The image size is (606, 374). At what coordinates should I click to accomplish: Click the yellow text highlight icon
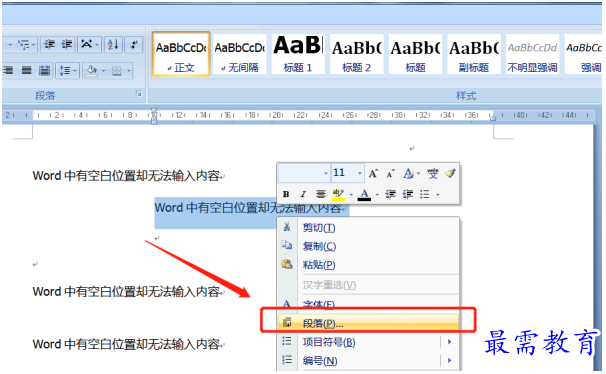338,194
